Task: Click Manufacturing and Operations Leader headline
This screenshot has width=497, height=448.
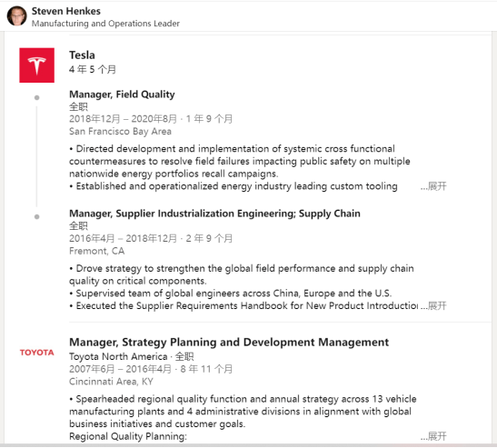Action: [x=105, y=24]
